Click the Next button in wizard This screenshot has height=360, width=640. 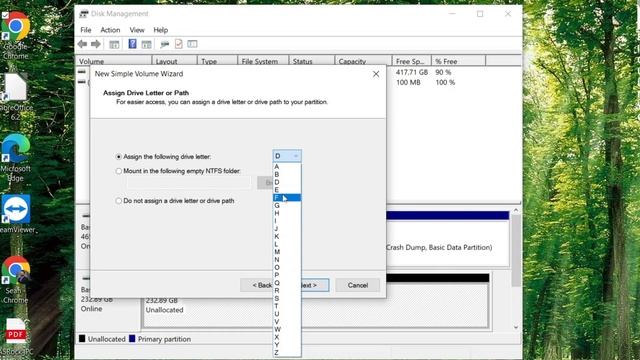pyautogui.click(x=315, y=285)
